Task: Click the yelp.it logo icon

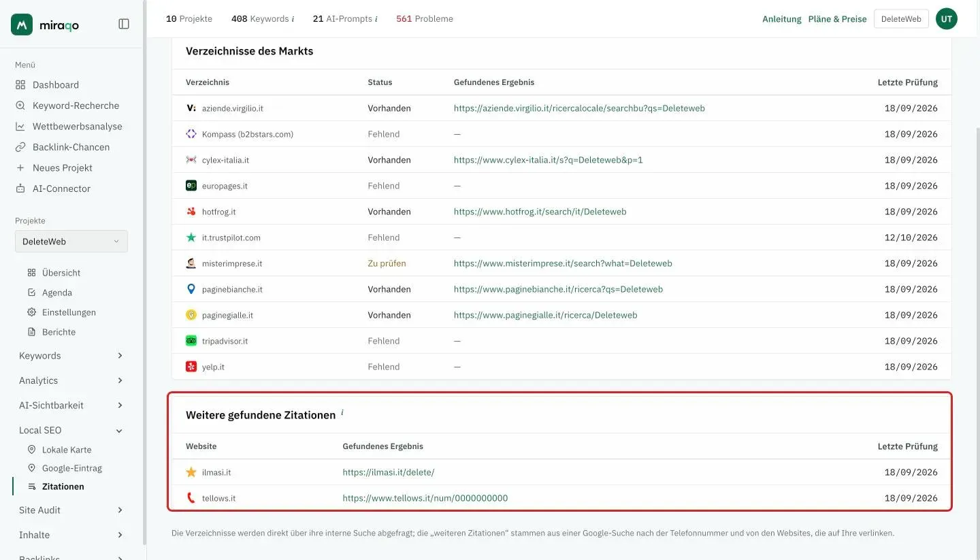Action: [191, 367]
